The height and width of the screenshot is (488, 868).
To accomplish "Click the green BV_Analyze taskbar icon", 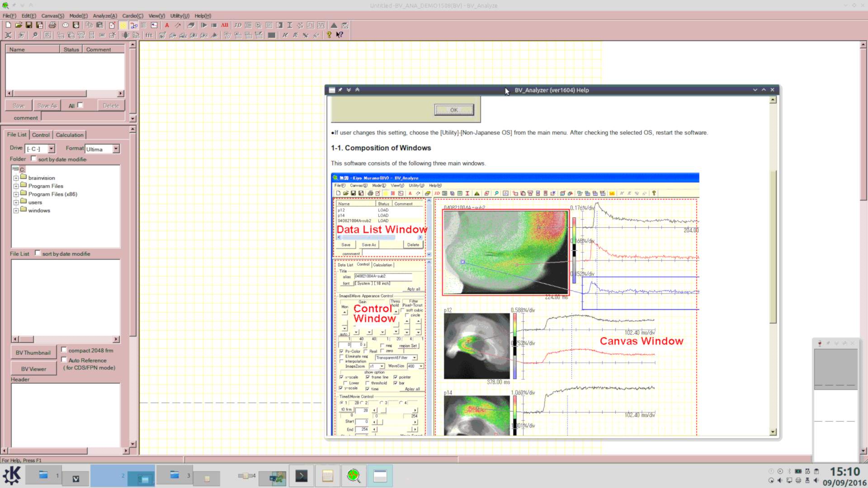I will coord(354,476).
